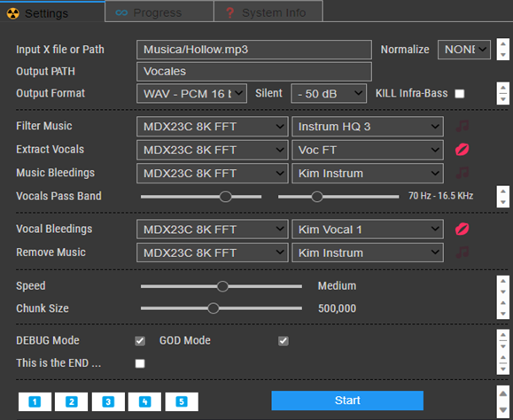Load preset number 2
The height and width of the screenshot is (420, 513).
point(71,401)
